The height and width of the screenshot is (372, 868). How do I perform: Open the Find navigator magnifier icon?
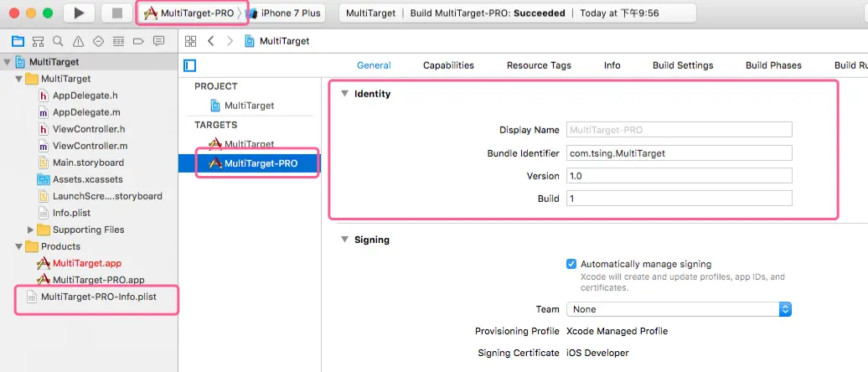click(58, 41)
